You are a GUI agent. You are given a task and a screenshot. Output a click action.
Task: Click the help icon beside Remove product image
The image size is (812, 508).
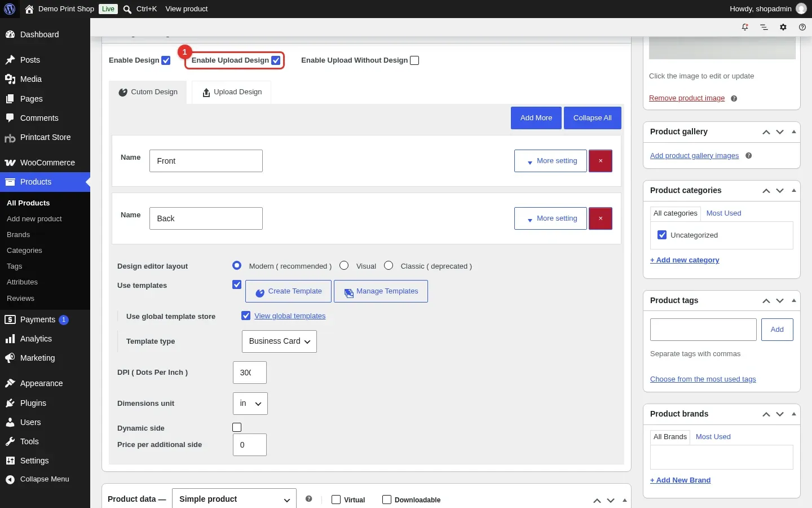point(734,98)
